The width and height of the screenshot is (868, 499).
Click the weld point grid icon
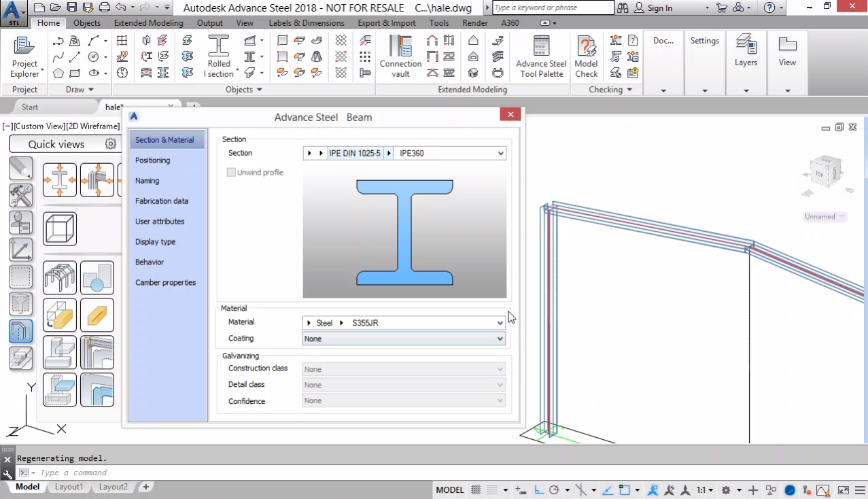coord(366,57)
